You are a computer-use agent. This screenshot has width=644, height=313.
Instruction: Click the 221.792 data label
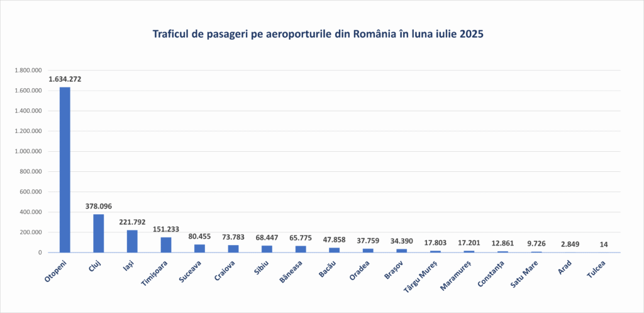click(x=132, y=222)
